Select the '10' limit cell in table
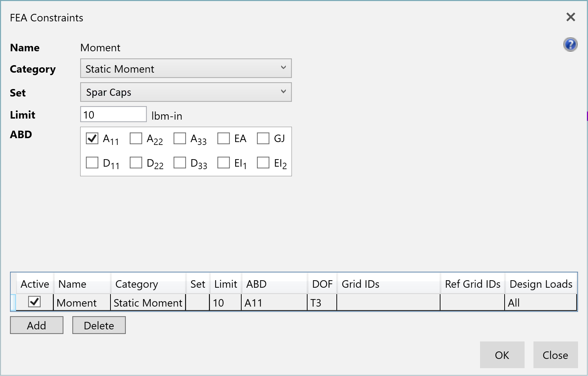The image size is (588, 376). coord(225,303)
